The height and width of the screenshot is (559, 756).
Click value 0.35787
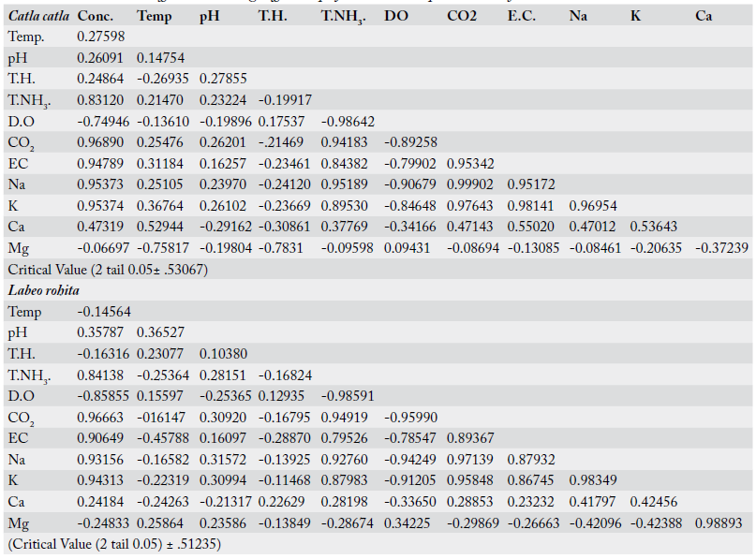(x=100, y=332)
